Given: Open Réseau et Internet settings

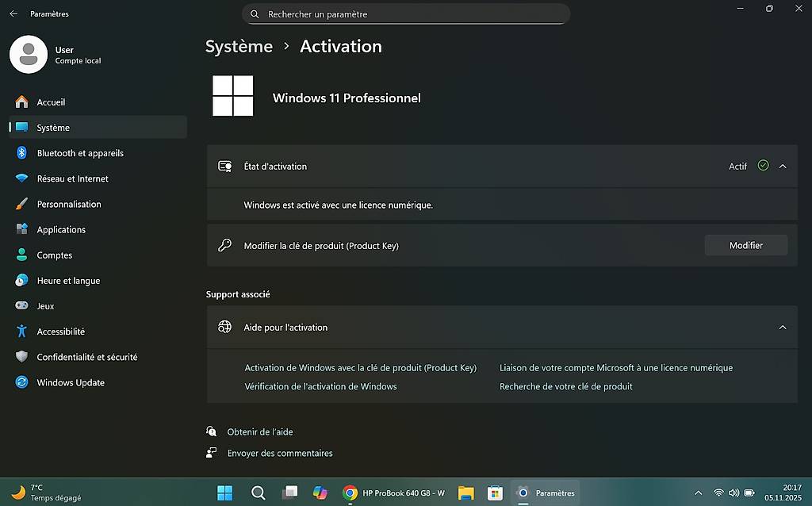Looking at the screenshot, I should (x=72, y=178).
